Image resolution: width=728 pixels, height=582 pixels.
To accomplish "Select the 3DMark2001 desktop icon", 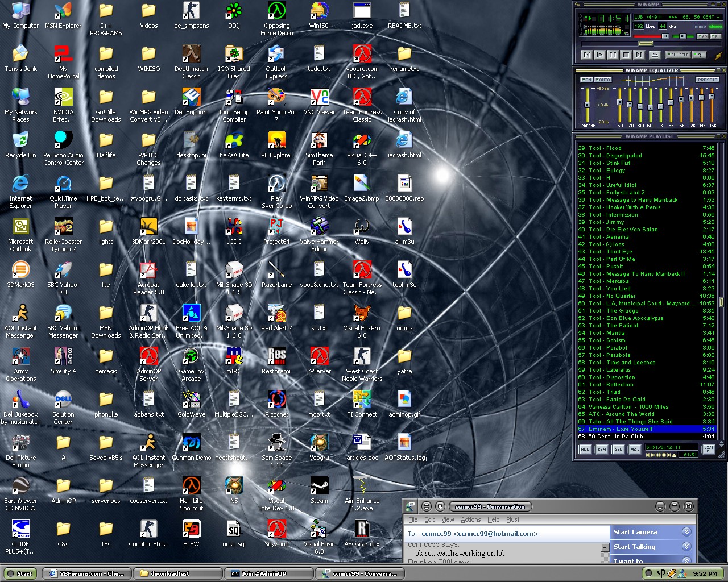I will 148,231.
